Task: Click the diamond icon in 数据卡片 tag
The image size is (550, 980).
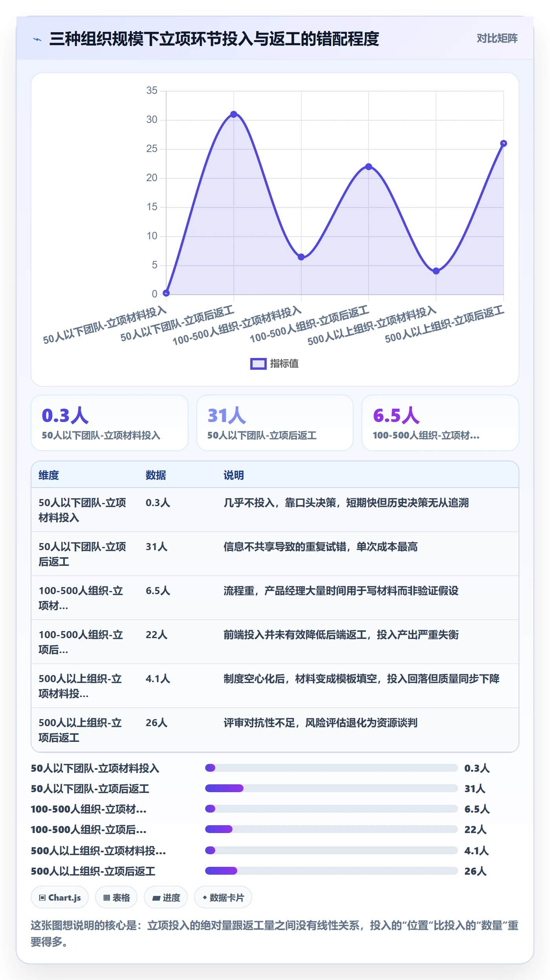Action: pyautogui.click(x=205, y=897)
